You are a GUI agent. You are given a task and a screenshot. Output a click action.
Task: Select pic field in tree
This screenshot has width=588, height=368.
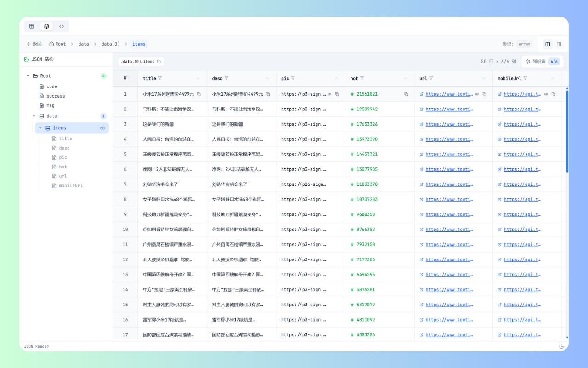(x=63, y=158)
